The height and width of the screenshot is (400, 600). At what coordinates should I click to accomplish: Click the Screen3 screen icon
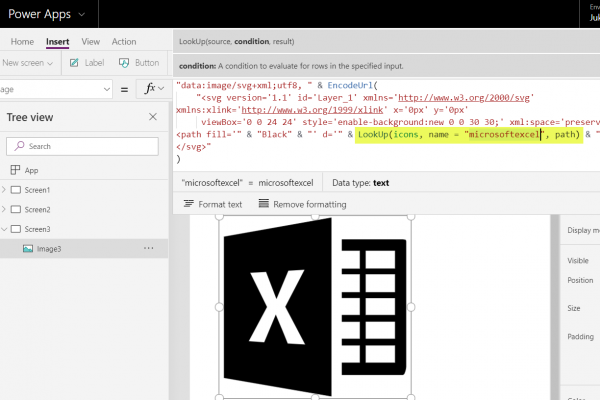tap(16, 229)
